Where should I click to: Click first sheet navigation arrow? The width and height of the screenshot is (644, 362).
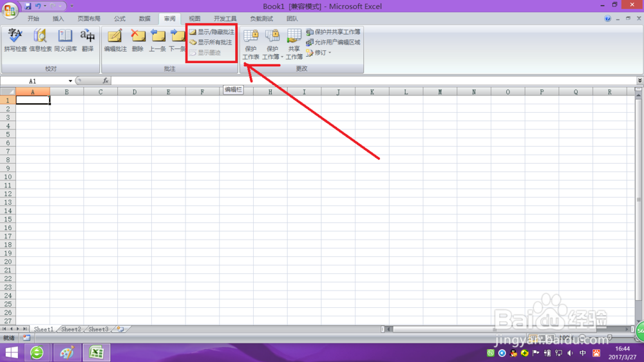tap(4, 329)
